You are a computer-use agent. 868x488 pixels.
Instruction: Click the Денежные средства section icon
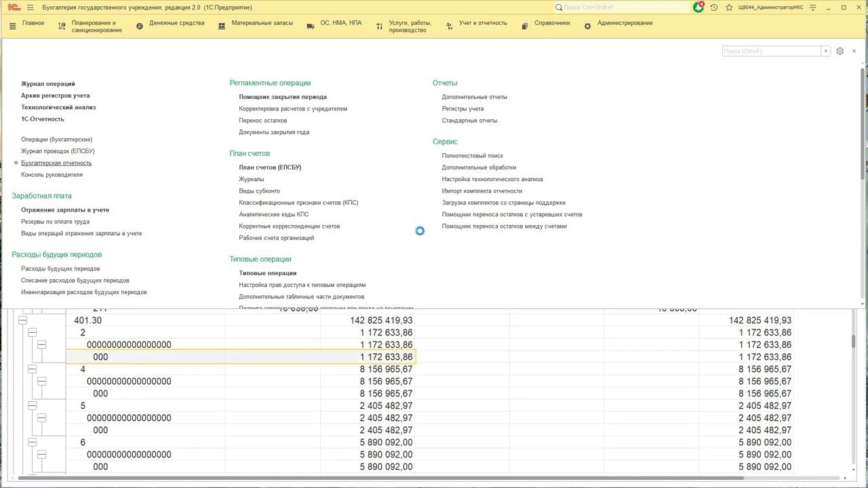pos(140,26)
